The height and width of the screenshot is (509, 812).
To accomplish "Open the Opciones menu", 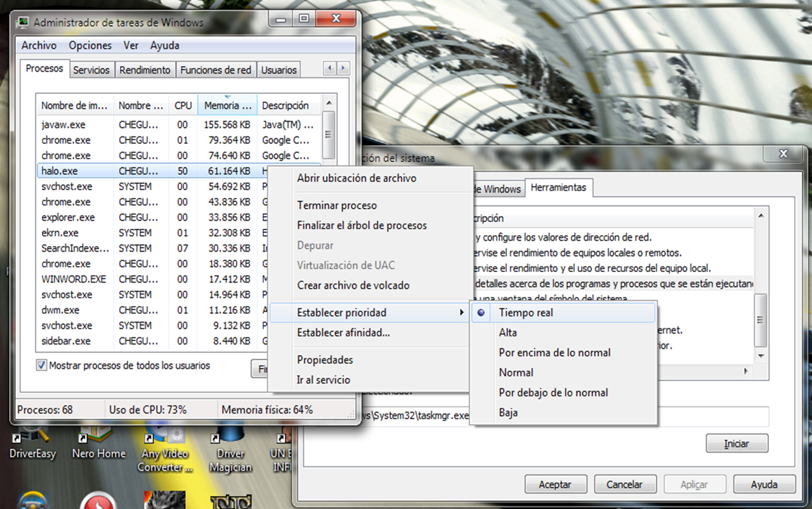I will pyautogui.click(x=90, y=46).
